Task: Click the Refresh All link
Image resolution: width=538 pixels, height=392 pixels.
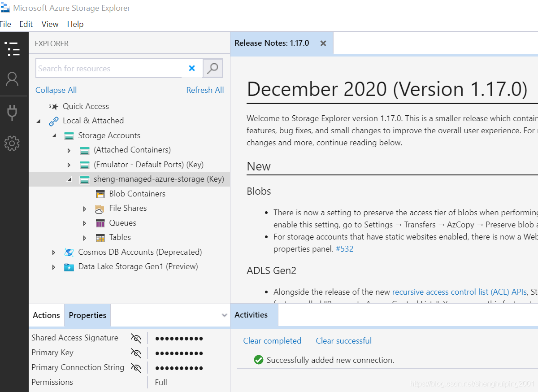Action: 205,90
